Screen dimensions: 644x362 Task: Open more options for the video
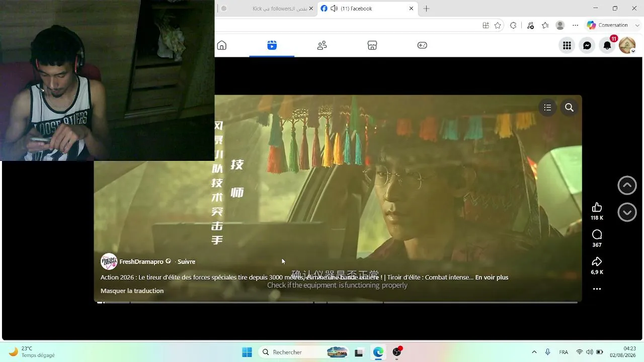[x=597, y=289]
